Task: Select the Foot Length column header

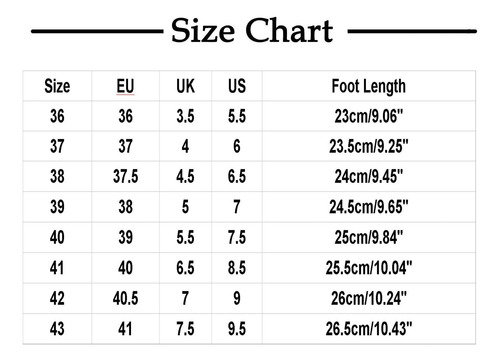Action: [369, 87]
